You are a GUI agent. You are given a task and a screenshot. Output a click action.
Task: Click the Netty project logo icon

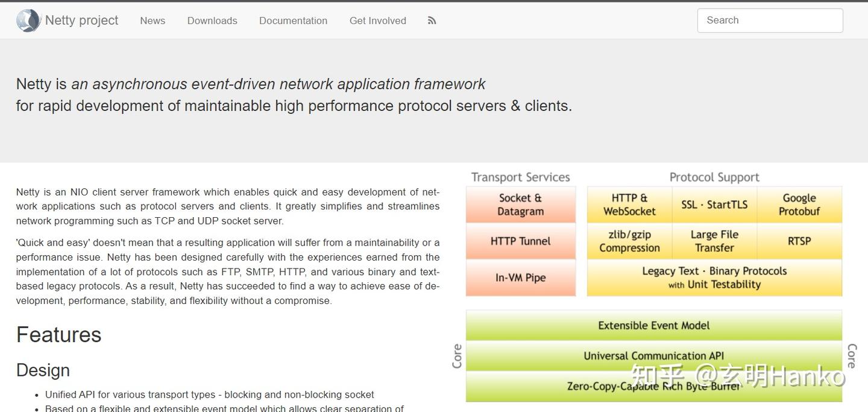(28, 20)
